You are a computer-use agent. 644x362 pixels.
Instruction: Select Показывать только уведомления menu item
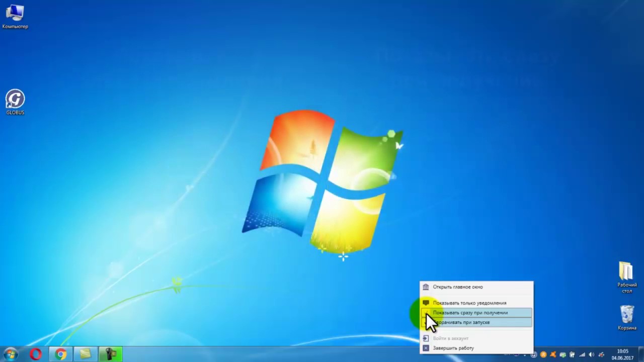(x=476, y=303)
